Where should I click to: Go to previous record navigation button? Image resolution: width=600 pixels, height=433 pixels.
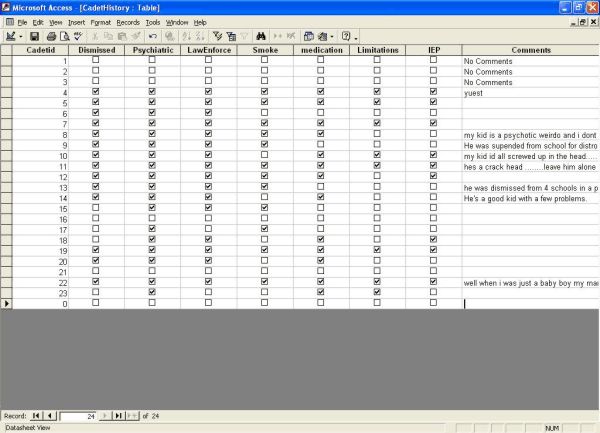coord(50,415)
